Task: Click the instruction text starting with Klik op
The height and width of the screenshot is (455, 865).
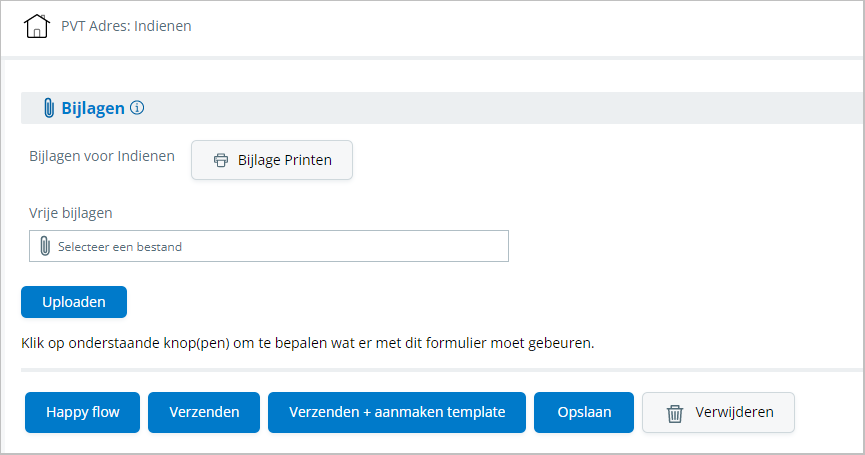Action: (x=308, y=343)
